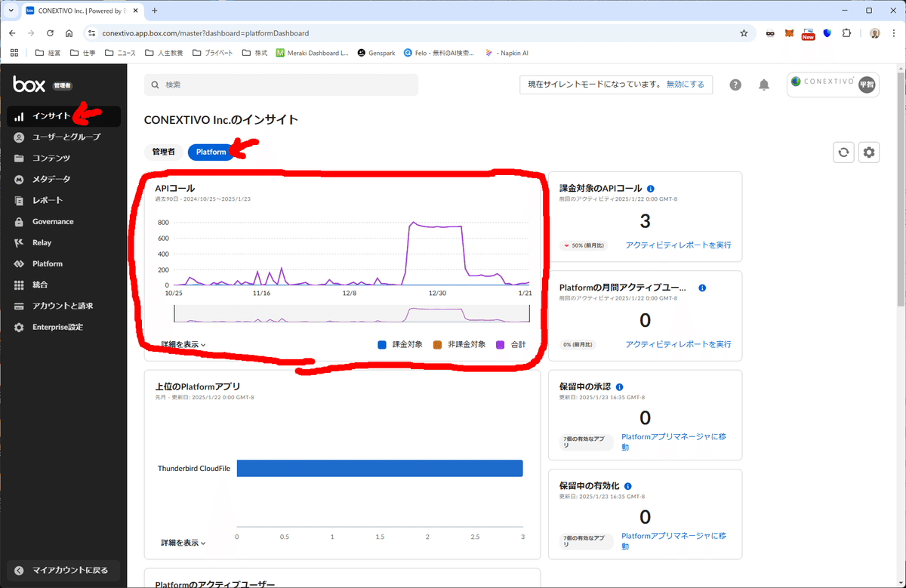Viewport: 906px width, 588px height.
Task: Open the notification bell
Action: 763,85
